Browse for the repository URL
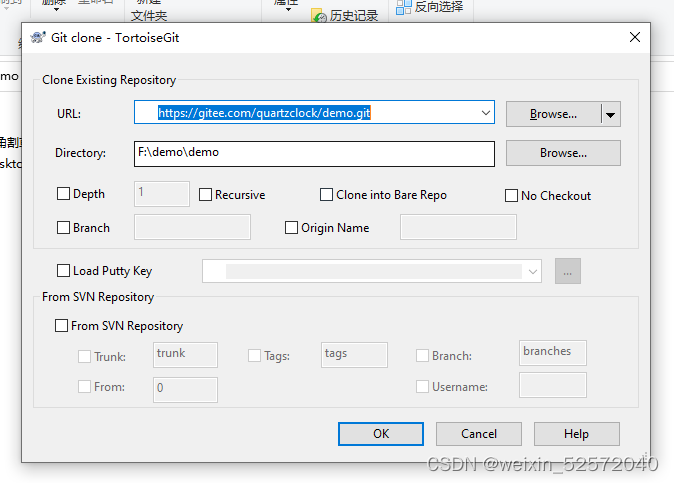Viewport: 674px width, 483px height. pyautogui.click(x=553, y=114)
